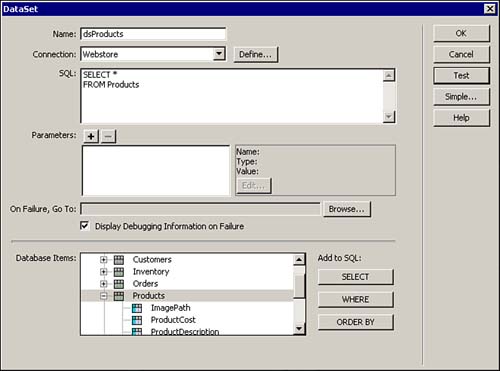This screenshot has height=371, width=500.
Task: Select the ImagePath column
Action: click(171, 308)
